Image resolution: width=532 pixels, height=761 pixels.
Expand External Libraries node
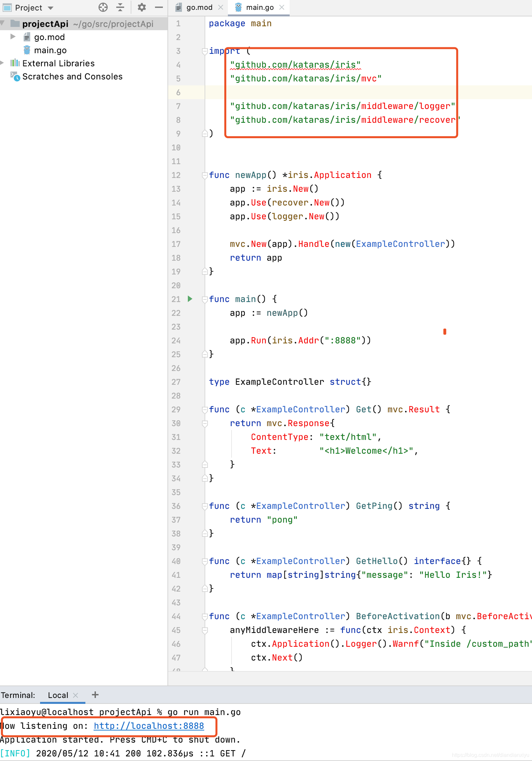pyautogui.click(x=2, y=63)
